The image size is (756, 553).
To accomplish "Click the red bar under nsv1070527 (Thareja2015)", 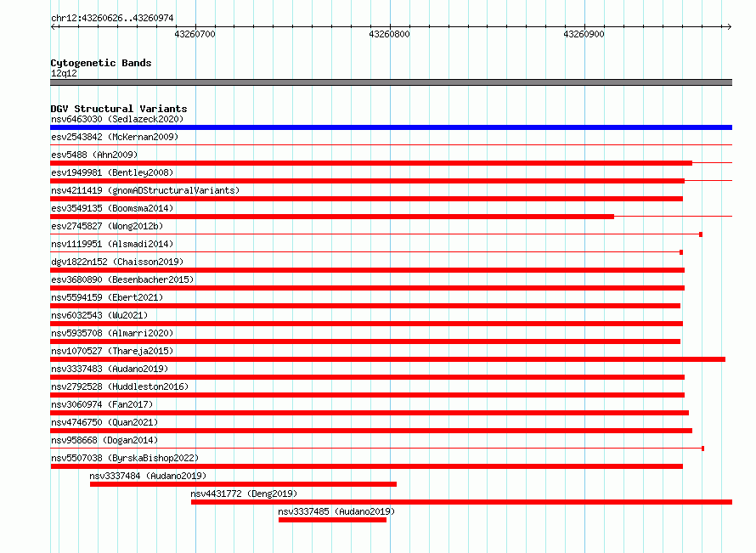I will [387, 359].
